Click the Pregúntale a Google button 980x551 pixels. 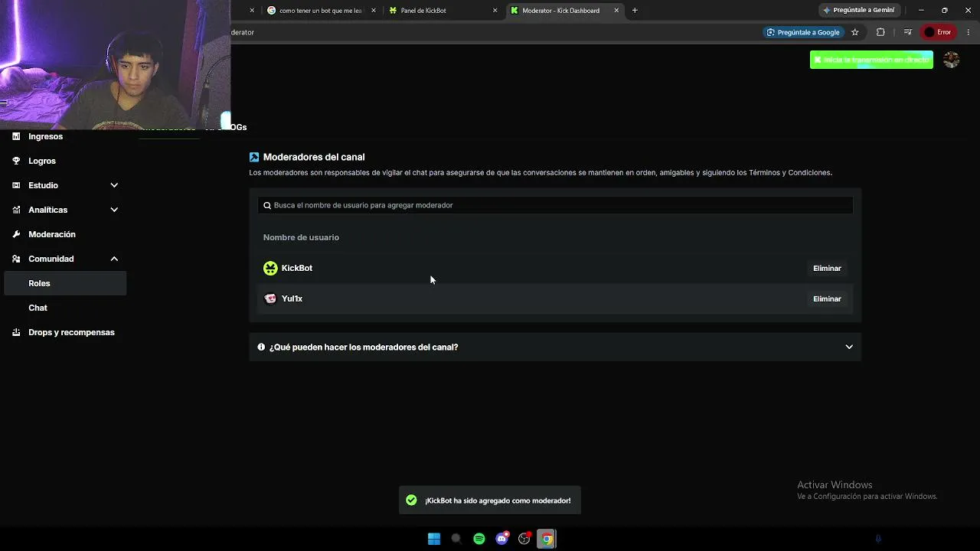[x=802, y=32]
